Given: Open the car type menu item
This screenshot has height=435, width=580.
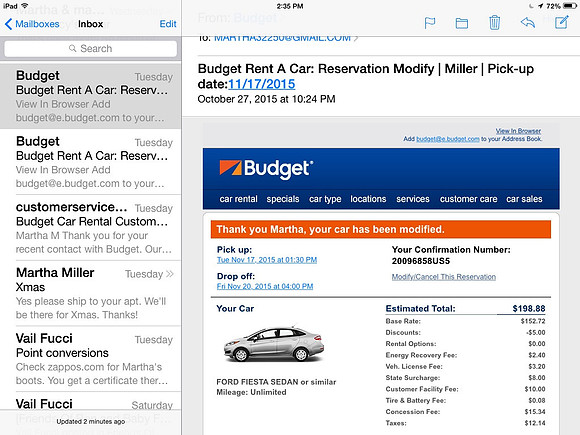Looking at the screenshot, I should [x=325, y=199].
